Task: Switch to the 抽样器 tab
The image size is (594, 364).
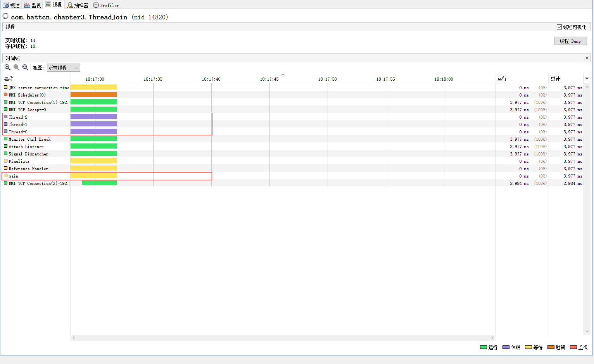Action: (x=77, y=5)
